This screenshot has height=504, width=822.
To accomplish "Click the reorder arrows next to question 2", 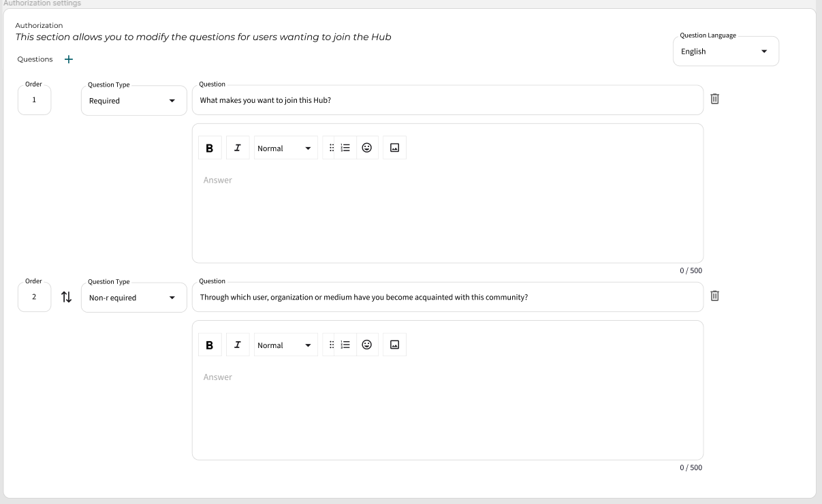I will point(65,297).
